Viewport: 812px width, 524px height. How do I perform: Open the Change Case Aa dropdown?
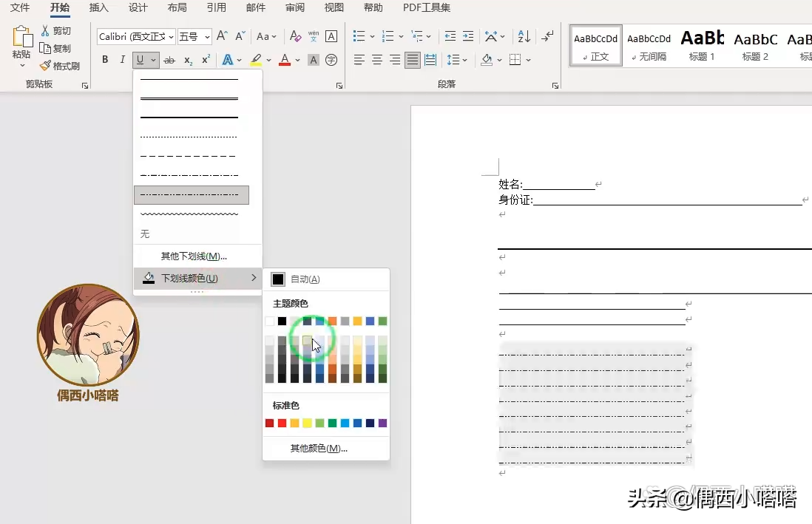click(267, 36)
